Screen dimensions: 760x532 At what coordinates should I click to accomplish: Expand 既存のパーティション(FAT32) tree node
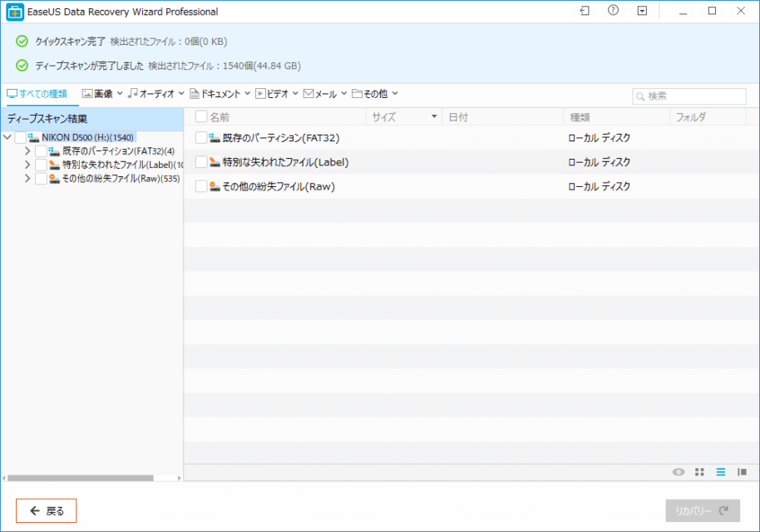27,151
